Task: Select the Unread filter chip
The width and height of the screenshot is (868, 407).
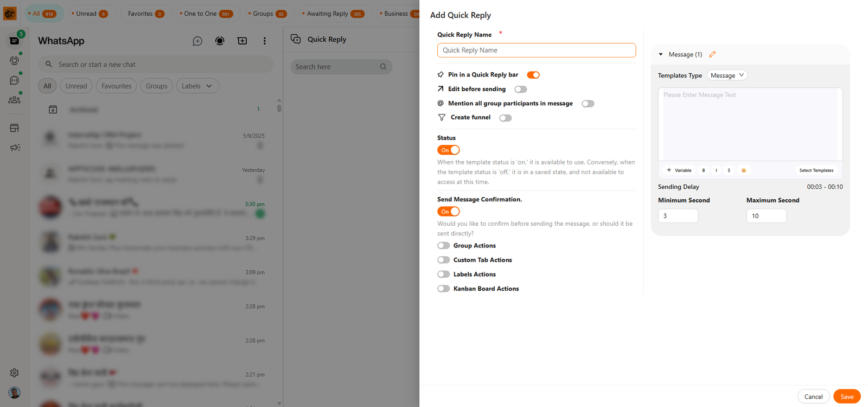Action: point(76,86)
